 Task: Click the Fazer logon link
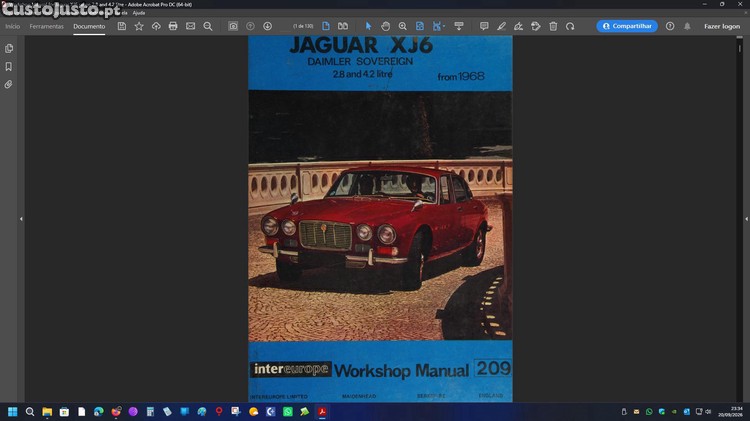click(x=722, y=26)
